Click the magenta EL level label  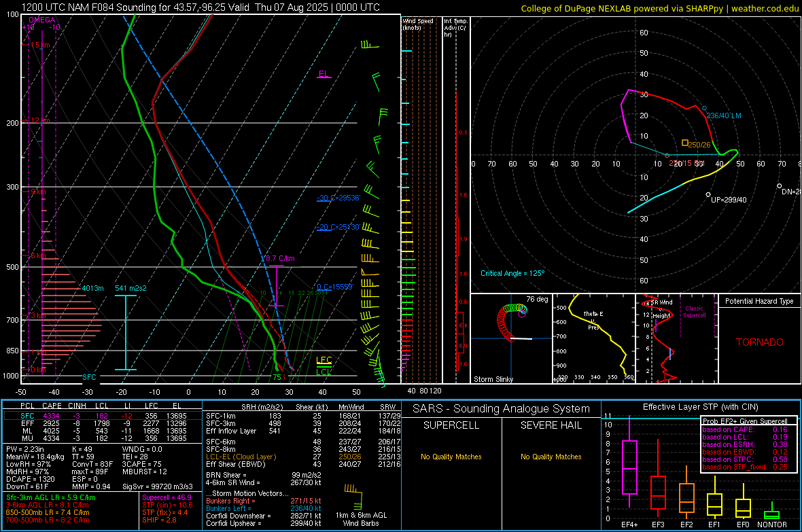[x=324, y=74]
